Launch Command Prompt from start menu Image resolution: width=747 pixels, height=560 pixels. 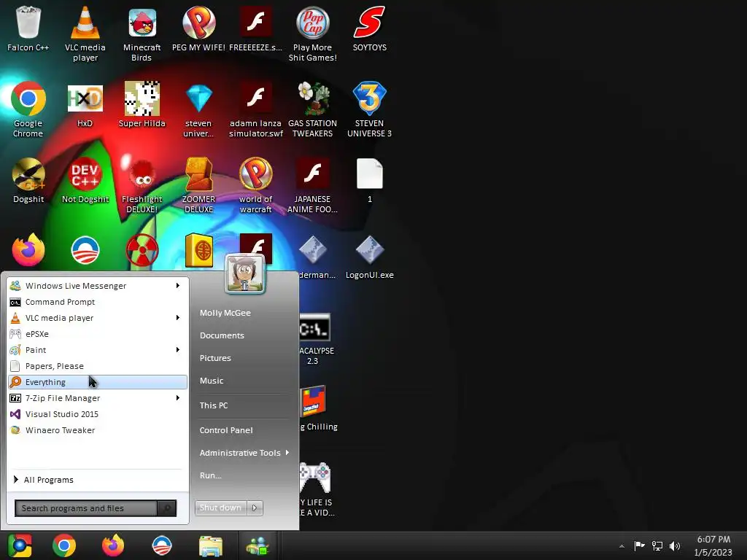coord(98,302)
